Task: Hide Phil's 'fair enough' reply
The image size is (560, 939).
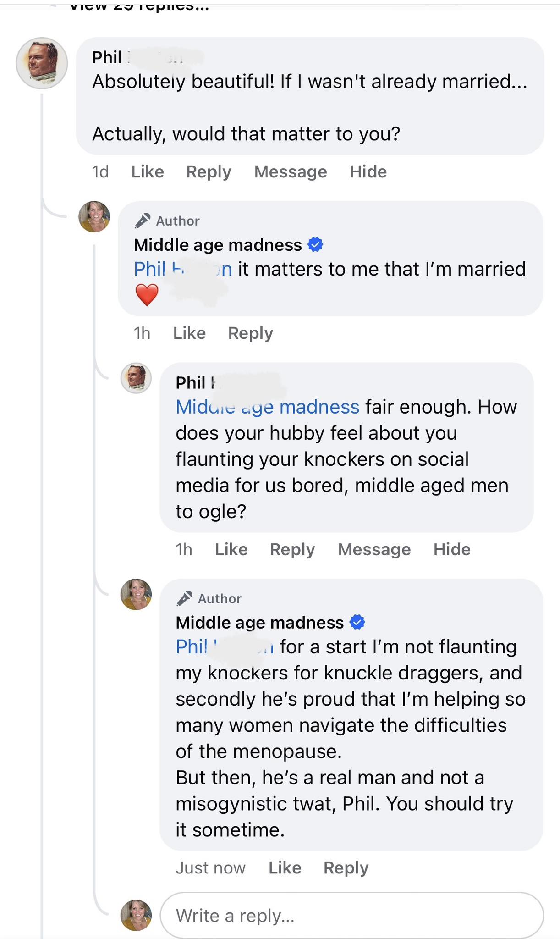Action: coord(452,549)
